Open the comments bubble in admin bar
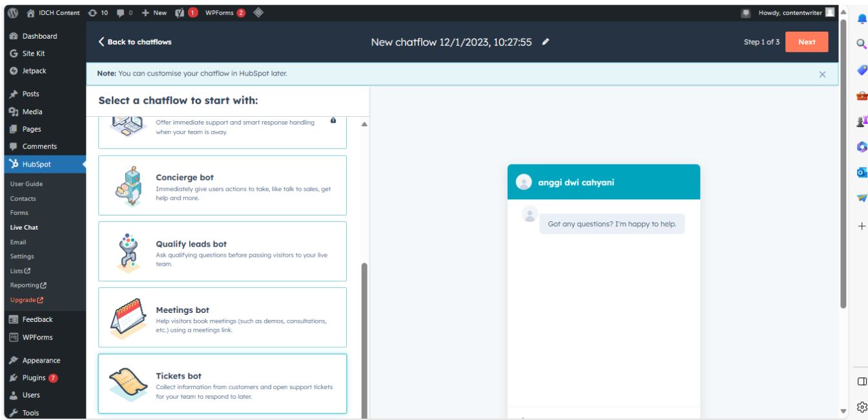The image size is (868, 420). [x=122, y=13]
